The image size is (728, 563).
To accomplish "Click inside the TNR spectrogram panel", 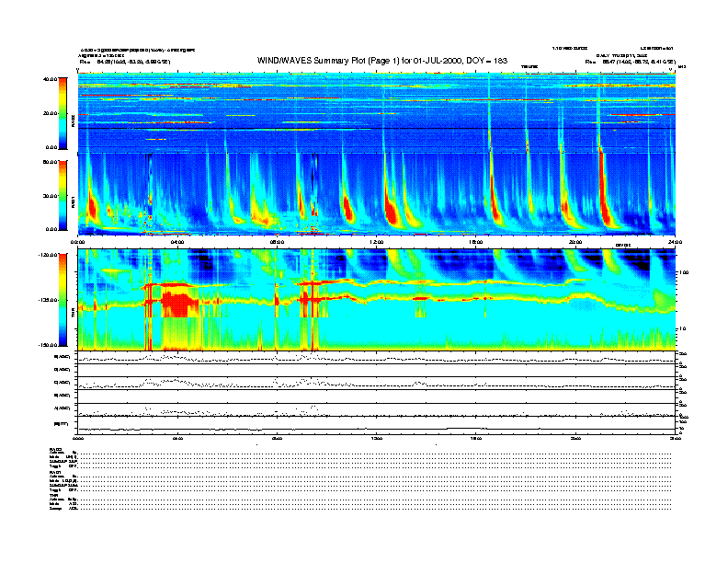I will 377,300.
